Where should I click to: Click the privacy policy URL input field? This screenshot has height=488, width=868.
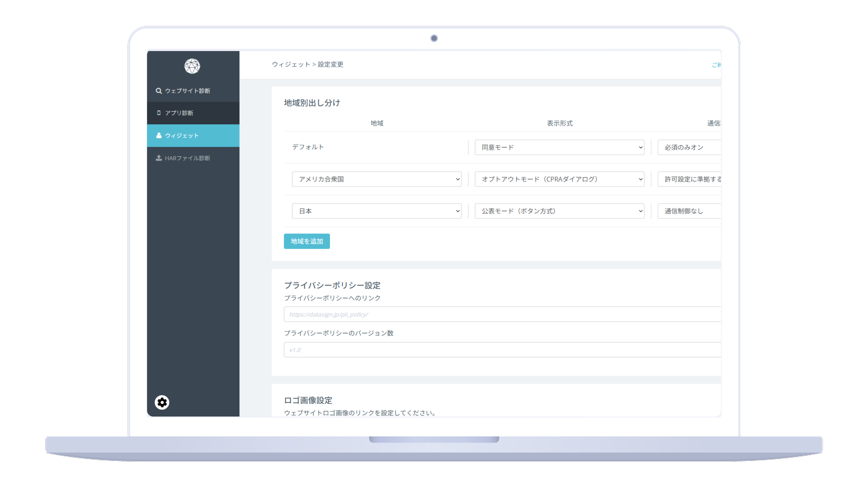pos(502,314)
